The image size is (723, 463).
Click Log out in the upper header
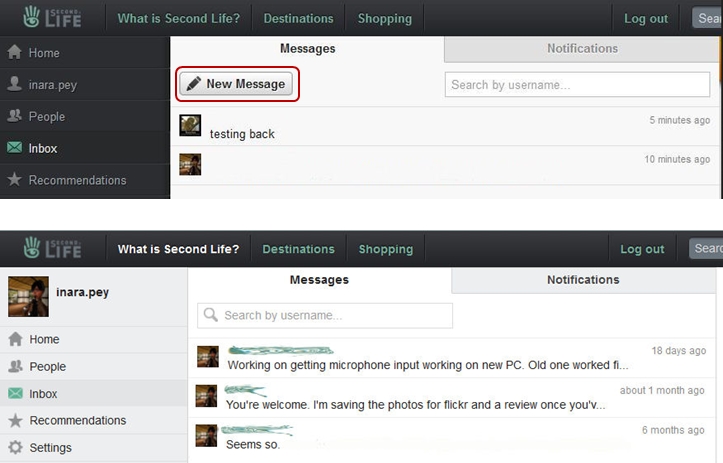click(x=646, y=18)
